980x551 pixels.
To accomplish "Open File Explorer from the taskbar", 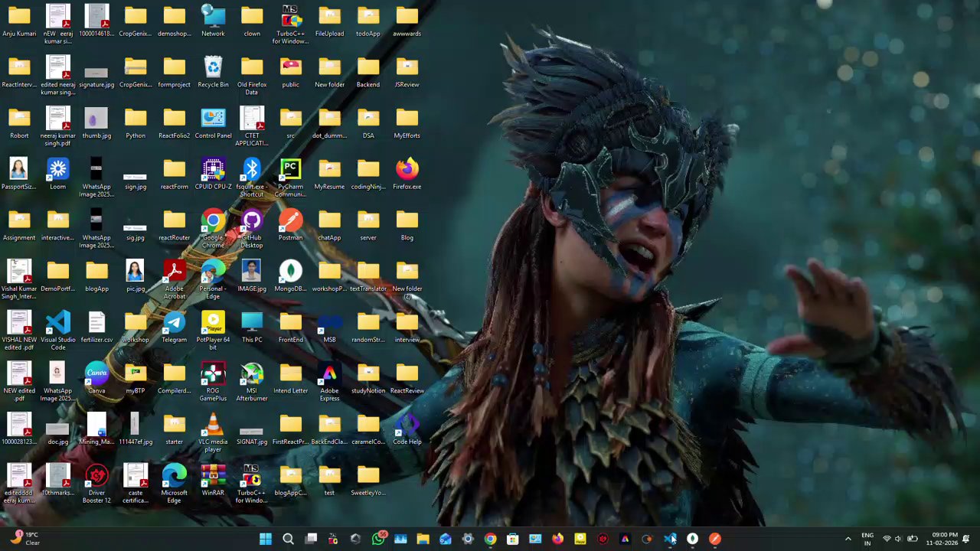I will pos(423,539).
